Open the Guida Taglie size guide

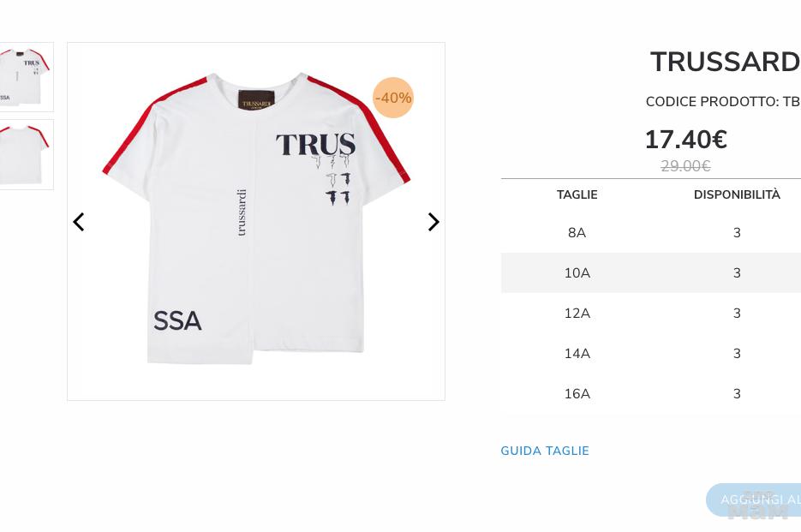tap(545, 451)
